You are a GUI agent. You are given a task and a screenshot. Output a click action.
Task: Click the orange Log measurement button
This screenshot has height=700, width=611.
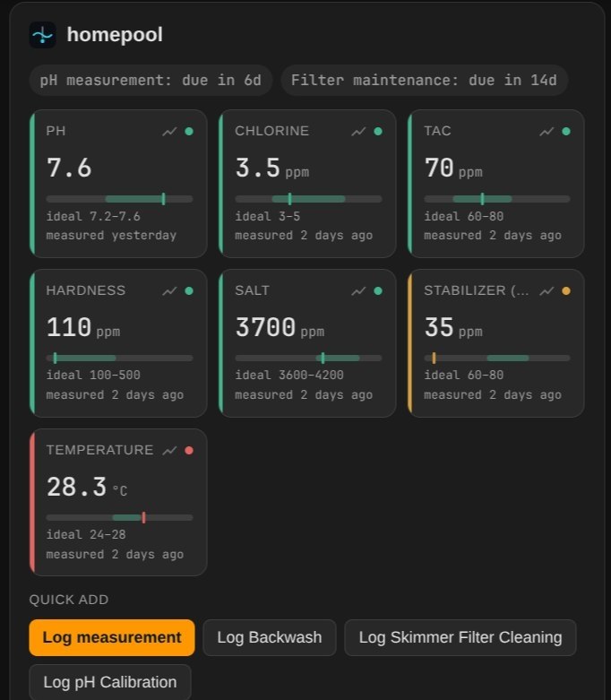tap(112, 637)
